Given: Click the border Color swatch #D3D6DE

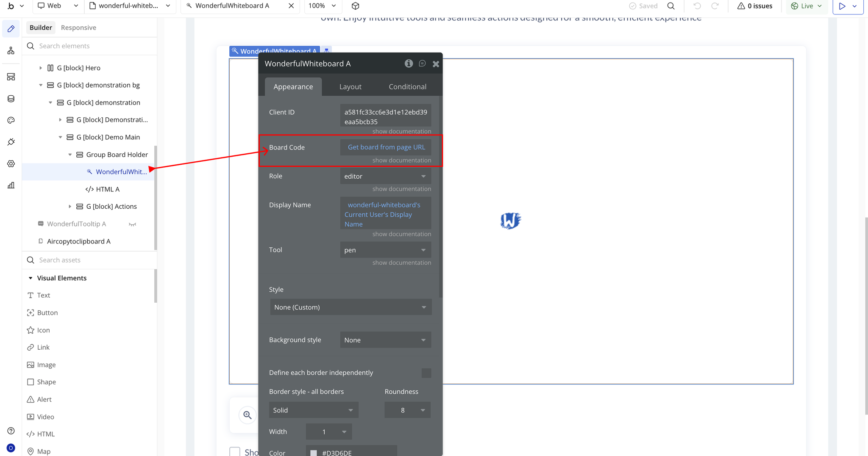Looking at the screenshot, I should click(314, 453).
